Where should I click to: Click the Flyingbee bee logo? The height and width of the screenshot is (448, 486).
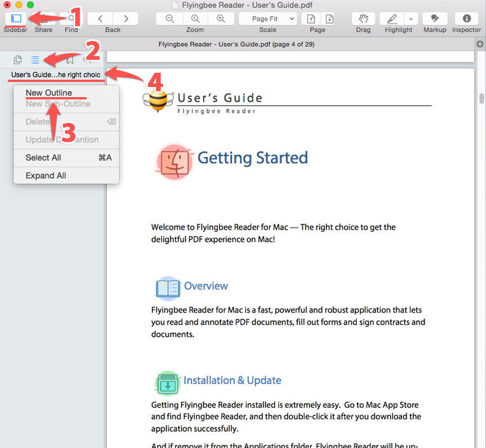[158, 100]
